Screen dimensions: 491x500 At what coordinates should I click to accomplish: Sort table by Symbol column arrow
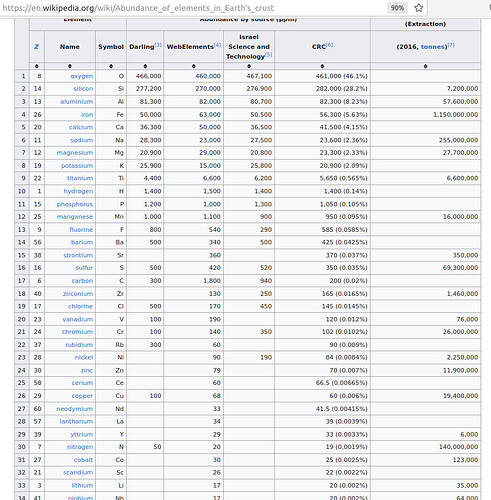click(x=111, y=66)
